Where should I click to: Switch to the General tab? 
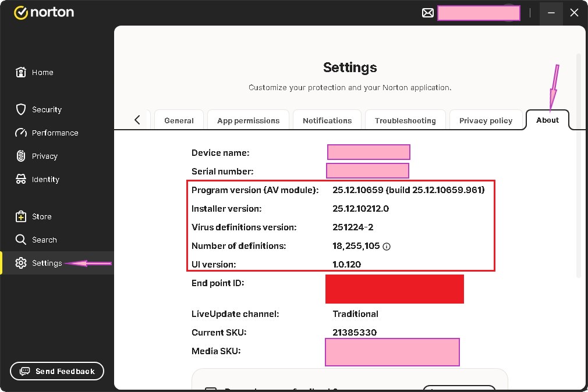179,120
